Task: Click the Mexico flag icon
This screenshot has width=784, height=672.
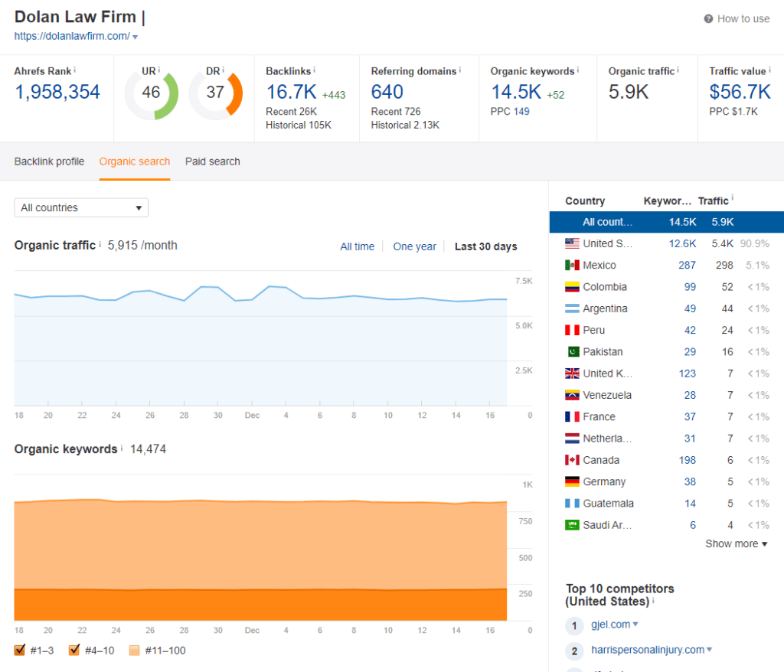Action: click(x=572, y=265)
